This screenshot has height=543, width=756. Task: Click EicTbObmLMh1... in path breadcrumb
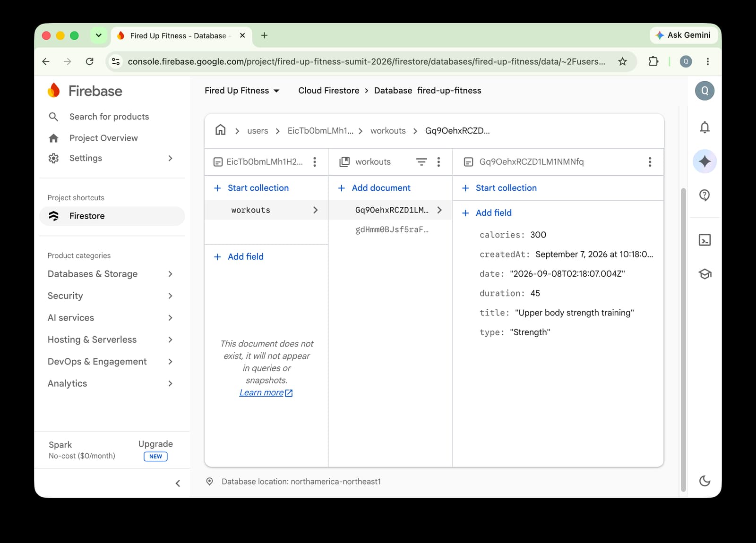click(x=320, y=131)
